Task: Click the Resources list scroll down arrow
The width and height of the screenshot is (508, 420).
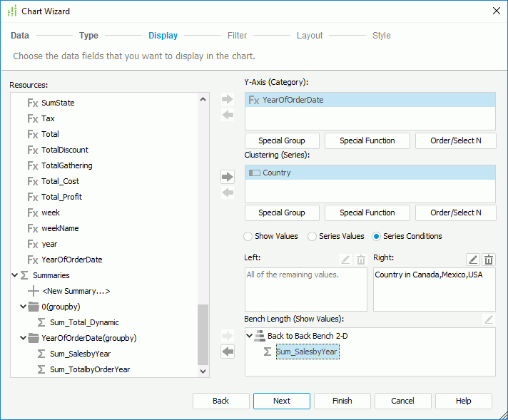Action: coord(203,371)
